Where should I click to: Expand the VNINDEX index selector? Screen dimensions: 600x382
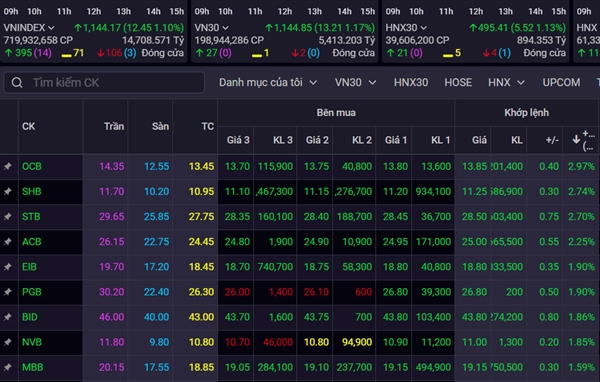51,28
